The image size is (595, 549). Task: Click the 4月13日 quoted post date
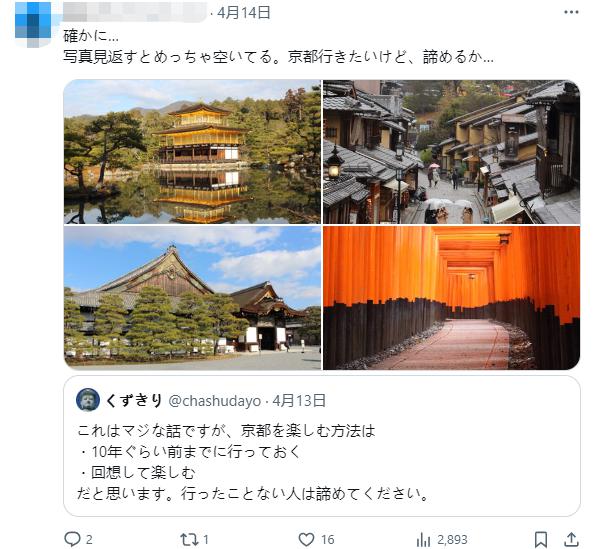click(x=299, y=401)
